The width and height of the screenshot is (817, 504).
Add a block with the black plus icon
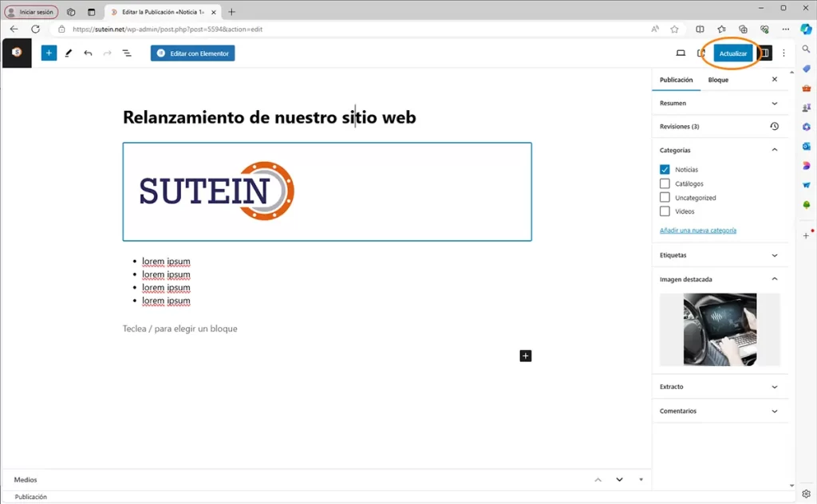pyautogui.click(x=526, y=356)
